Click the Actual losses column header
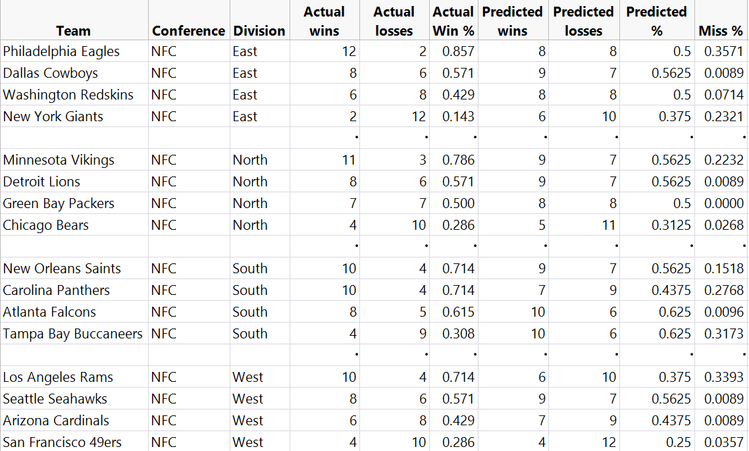The image size is (749, 451). pyautogui.click(x=393, y=21)
